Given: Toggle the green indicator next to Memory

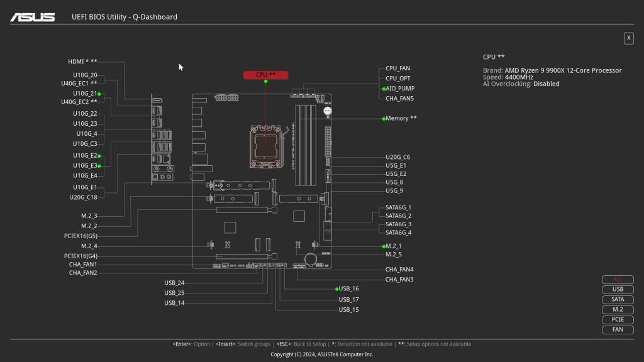Looking at the screenshot, I should [384, 118].
